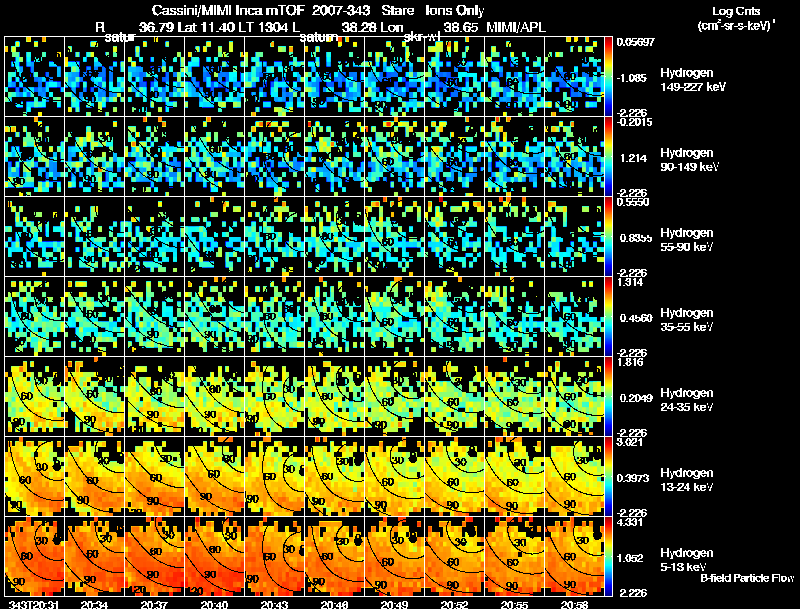The height and width of the screenshot is (609, 800).
Task: Select the 149-227 keV image at 20:52
Action: tap(455, 77)
